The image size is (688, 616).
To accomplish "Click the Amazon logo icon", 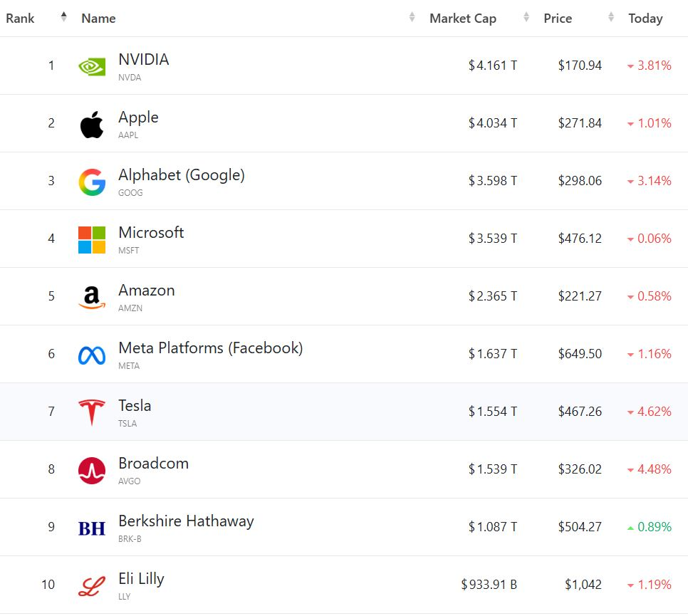I will pyautogui.click(x=92, y=297).
